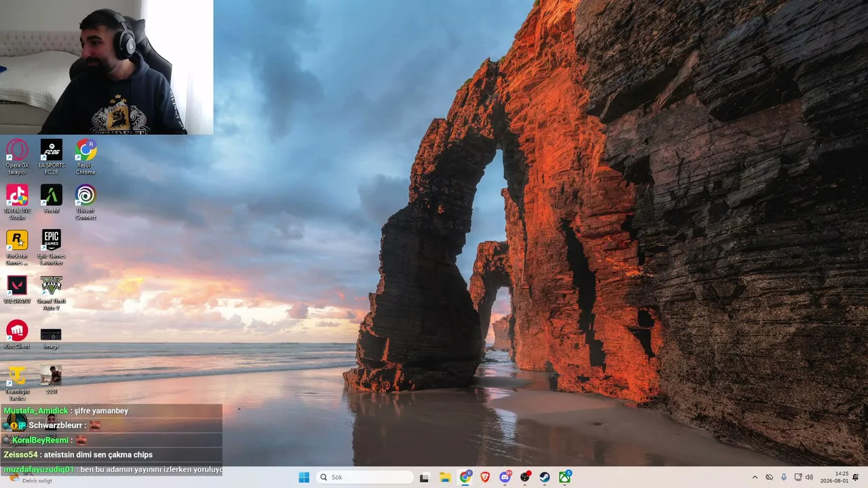Click the message "ateistsin dimi sen çakma chips"

click(100, 455)
